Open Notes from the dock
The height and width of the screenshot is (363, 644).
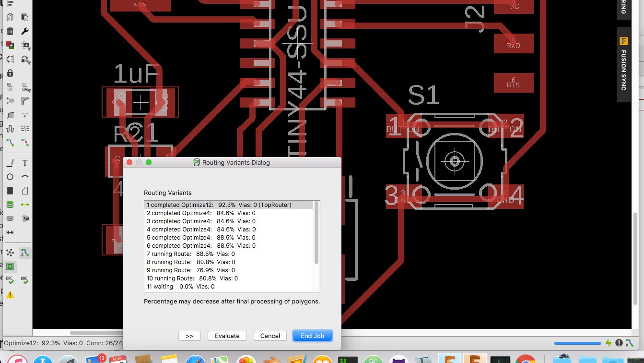click(169, 360)
